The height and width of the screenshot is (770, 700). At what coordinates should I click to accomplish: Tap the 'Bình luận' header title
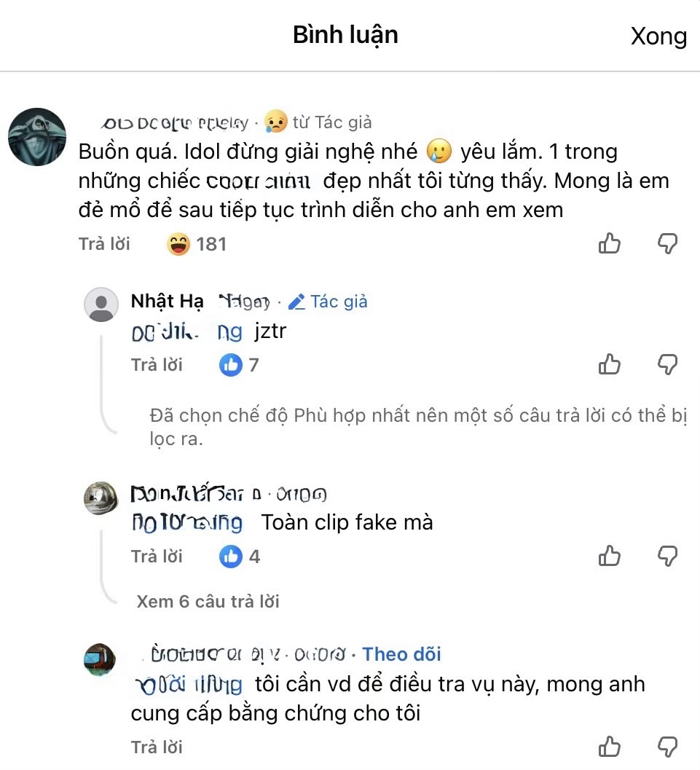coord(345,34)
